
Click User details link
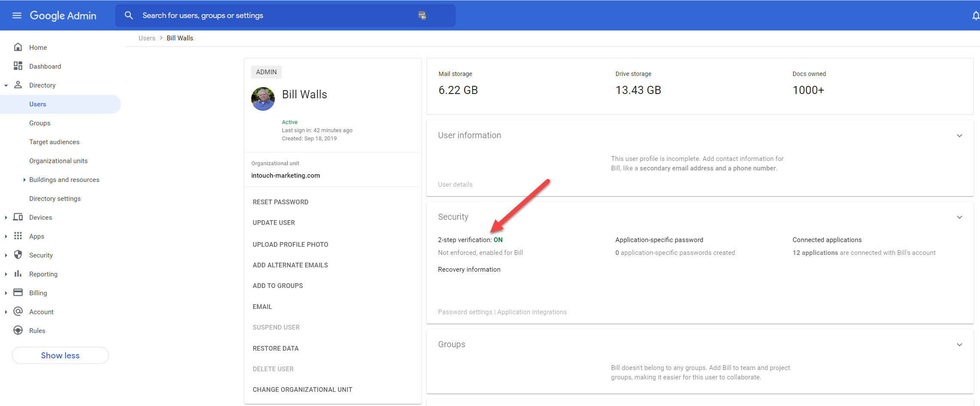click(455, 185)
